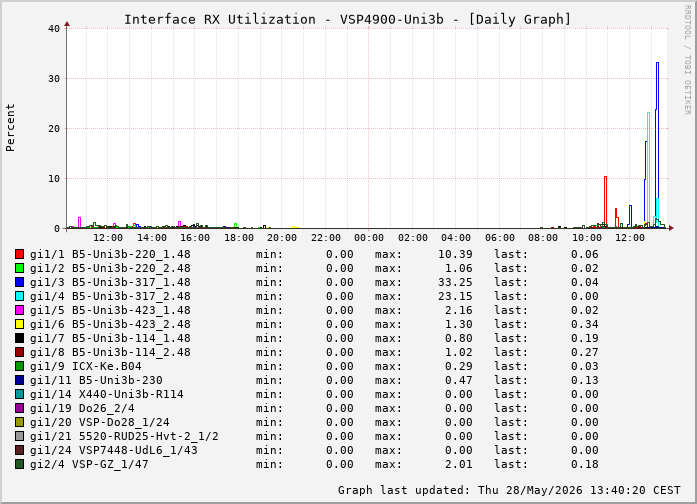Click the 20 y-axis tick label
The height and width of the screenshot is (504, 697).
click(x=54, y=128)
